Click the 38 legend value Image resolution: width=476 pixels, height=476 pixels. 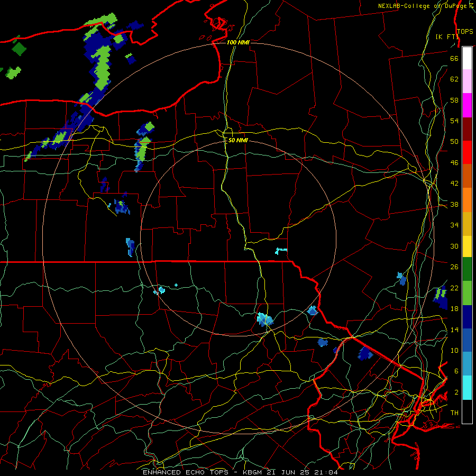454,204
